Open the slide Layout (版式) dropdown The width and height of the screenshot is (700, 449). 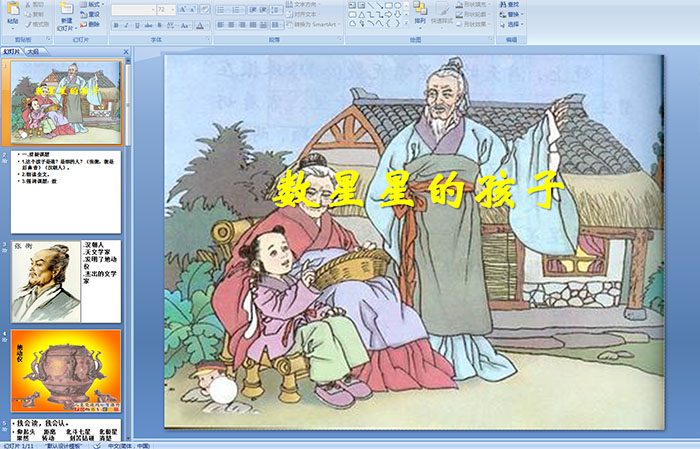point(92,4)
